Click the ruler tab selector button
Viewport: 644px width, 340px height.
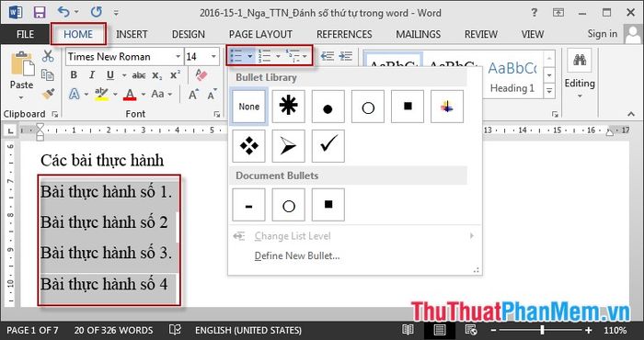[11, 130]
